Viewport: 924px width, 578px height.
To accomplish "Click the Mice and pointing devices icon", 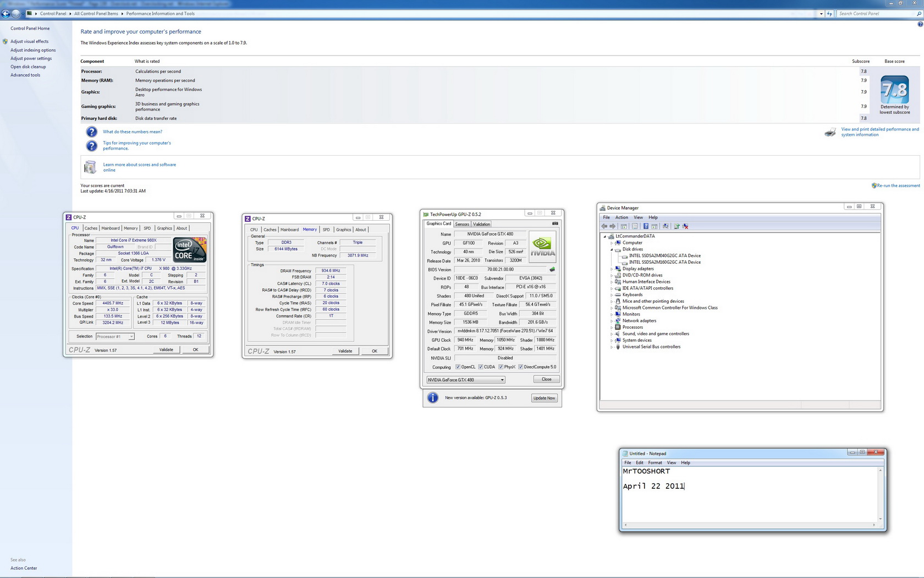I will [618, 301].
